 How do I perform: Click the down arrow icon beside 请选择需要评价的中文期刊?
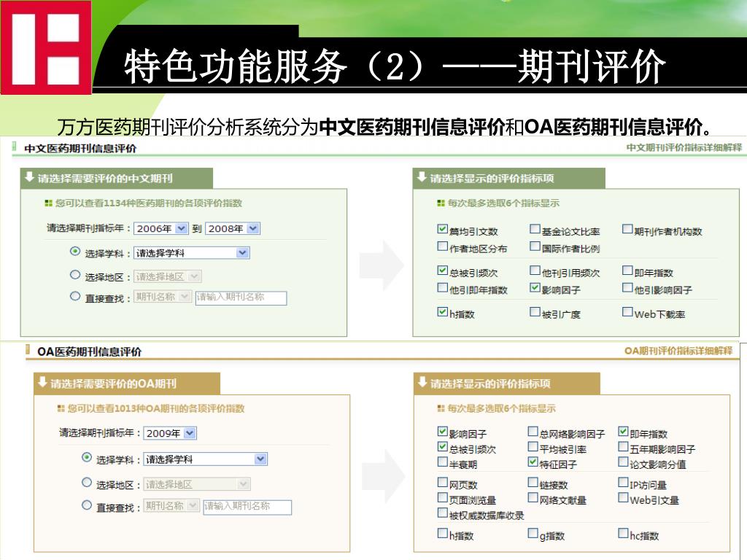click(29, 178)
